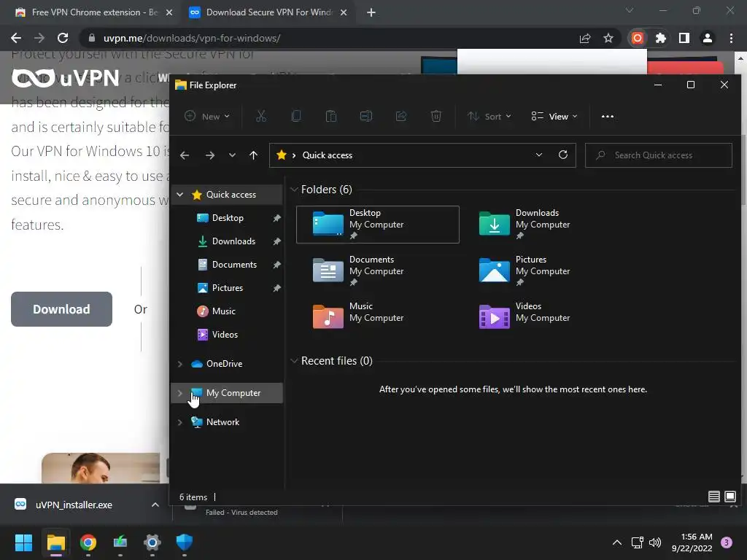This screenshot has height=560, width=747.
Task: Click the Paste icon in File Explorer toolbar
Action: (x=331, y=116)
